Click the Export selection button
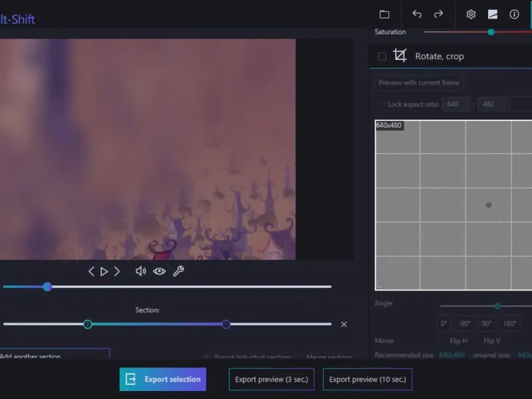Viewport: 532px width, 399px height. (163, 379)
